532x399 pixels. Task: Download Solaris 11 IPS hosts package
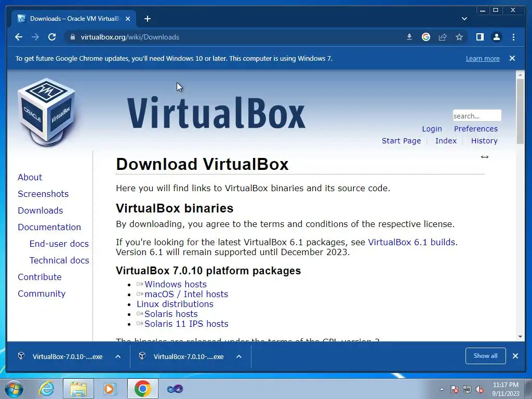pos(187,324)
